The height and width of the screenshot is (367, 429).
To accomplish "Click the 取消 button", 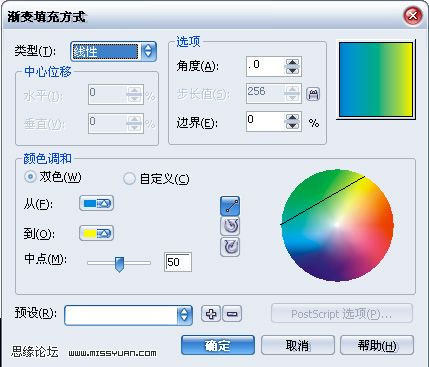I will tap(298, 345).
